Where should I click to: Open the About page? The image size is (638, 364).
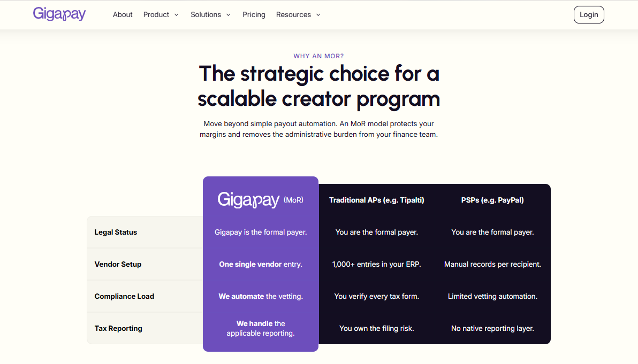point(123,14)
